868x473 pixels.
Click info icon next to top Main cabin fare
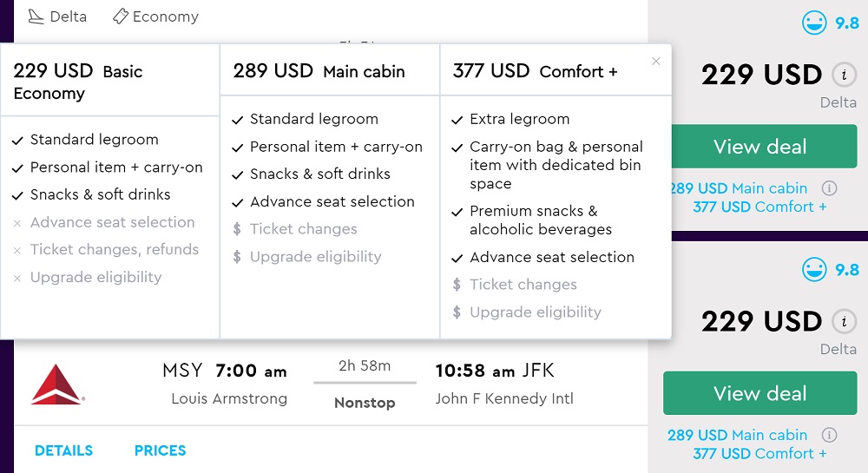(x=829, y=188)
